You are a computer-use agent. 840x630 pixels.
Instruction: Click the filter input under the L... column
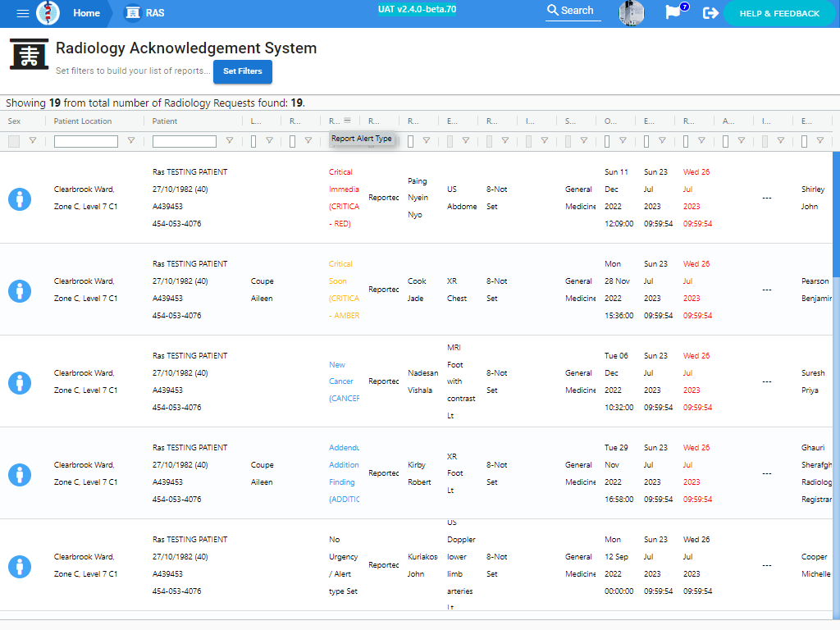click(x=253, y=141)
